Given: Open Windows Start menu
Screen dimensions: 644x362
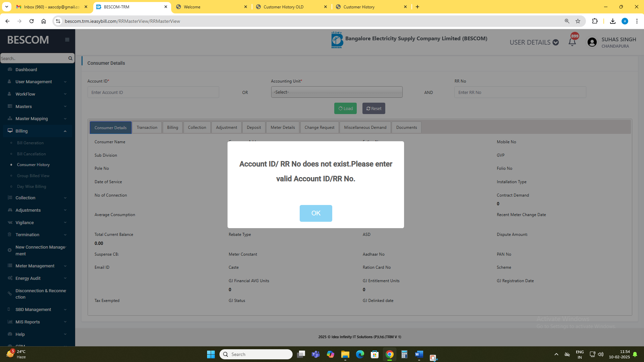Looking at the screenshot, I should tap(211, 354).
